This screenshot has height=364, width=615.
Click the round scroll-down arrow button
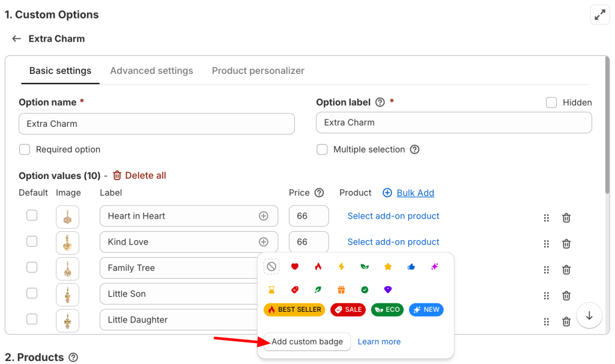589,316
